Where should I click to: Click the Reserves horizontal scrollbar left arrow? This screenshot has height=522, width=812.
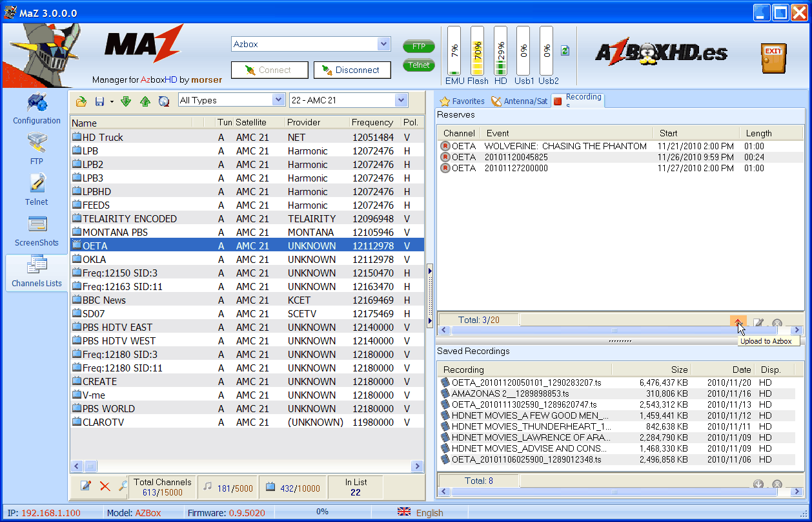tap(445, 330)
